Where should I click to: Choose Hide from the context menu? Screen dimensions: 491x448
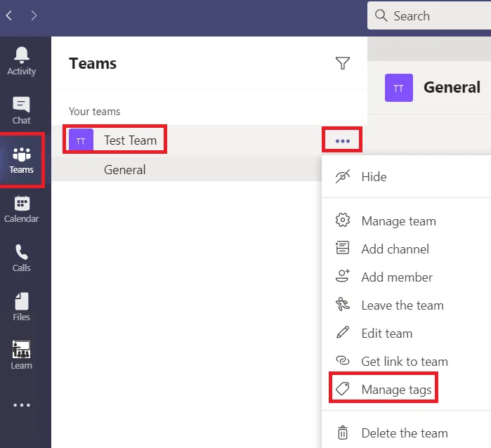(x=407, y=177)
